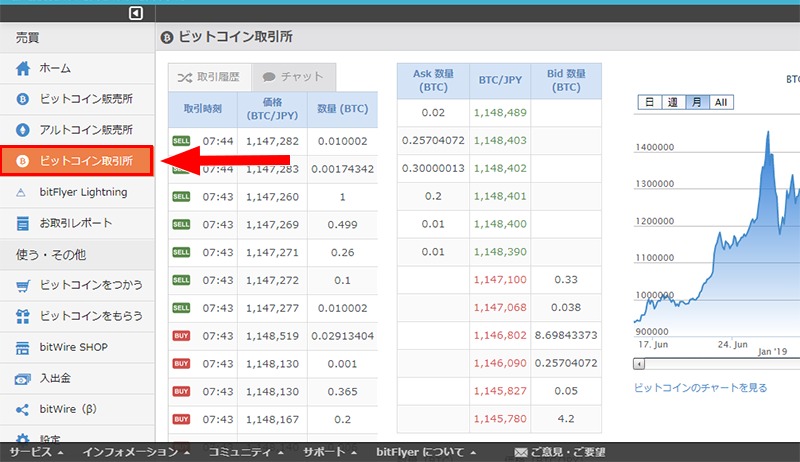800x462 pixels.
Task: Select 週 chart range
Action: (673, 102)
